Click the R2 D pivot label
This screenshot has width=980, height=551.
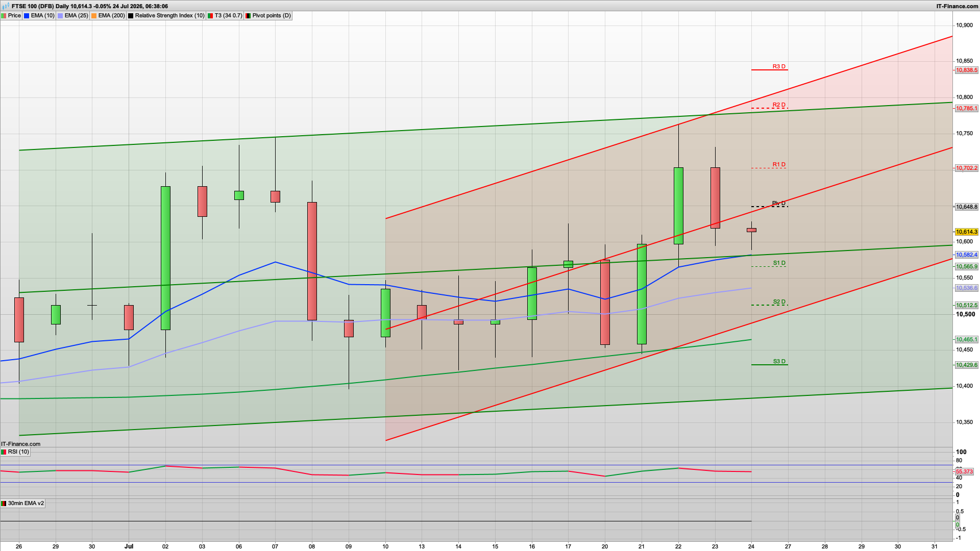coord(779,105)
